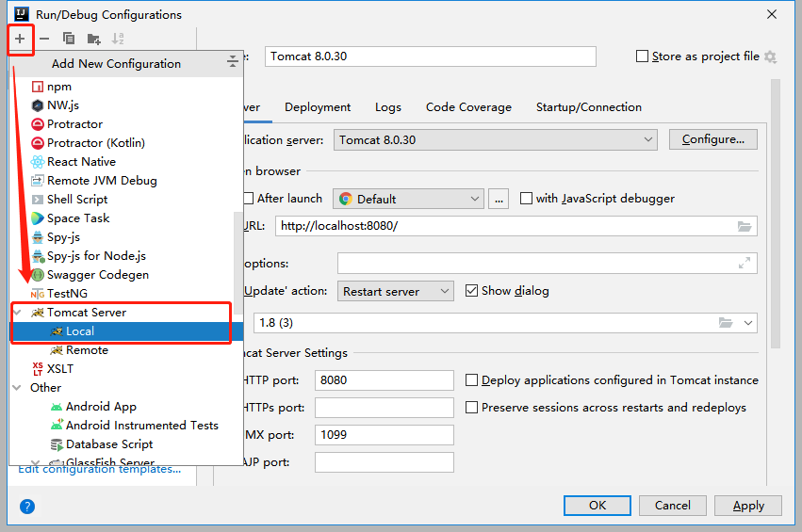Open the Default browser dropdown
Viewport: 802px width, 532px height.
point(408,199)
